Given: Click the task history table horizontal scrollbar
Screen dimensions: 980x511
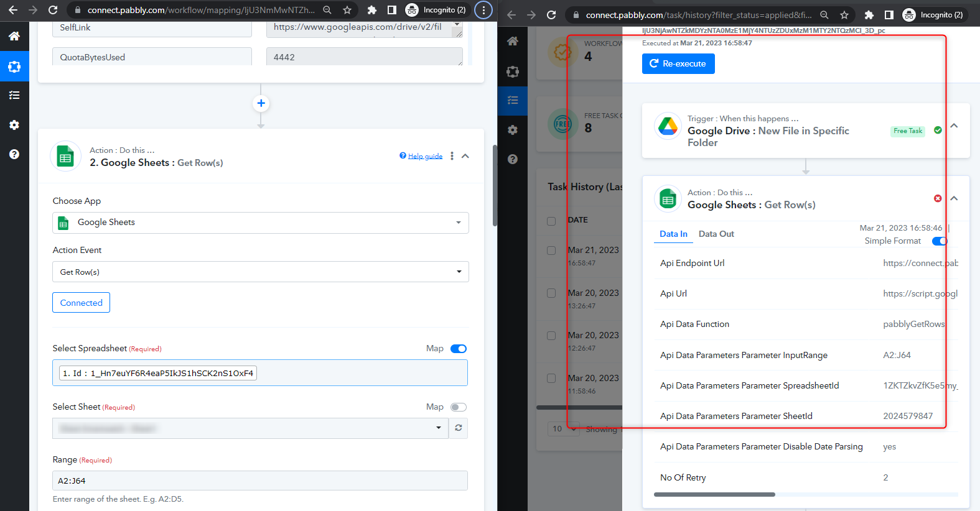Looking at the screenshot, I should [579, 408].
